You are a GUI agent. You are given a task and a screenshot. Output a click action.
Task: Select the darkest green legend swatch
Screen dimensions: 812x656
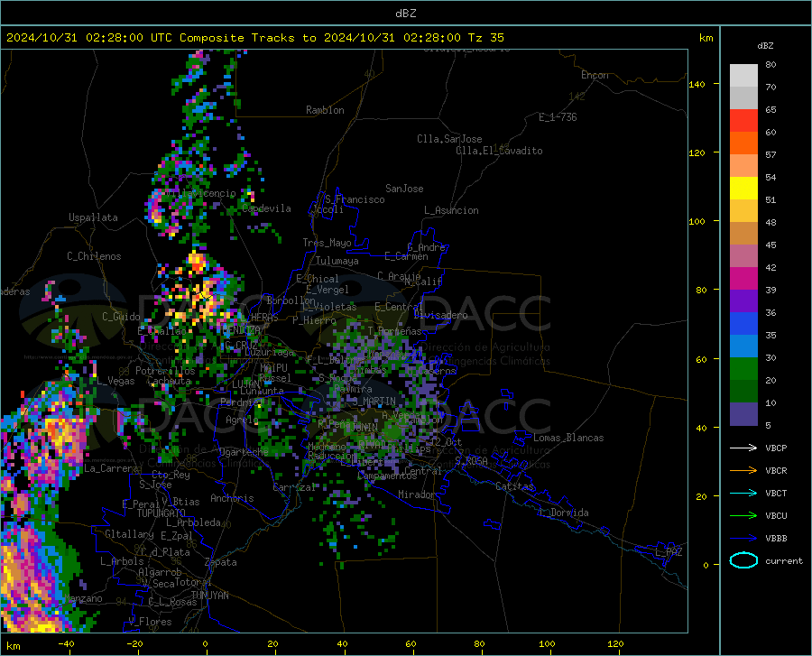click(x=743, y=392)
